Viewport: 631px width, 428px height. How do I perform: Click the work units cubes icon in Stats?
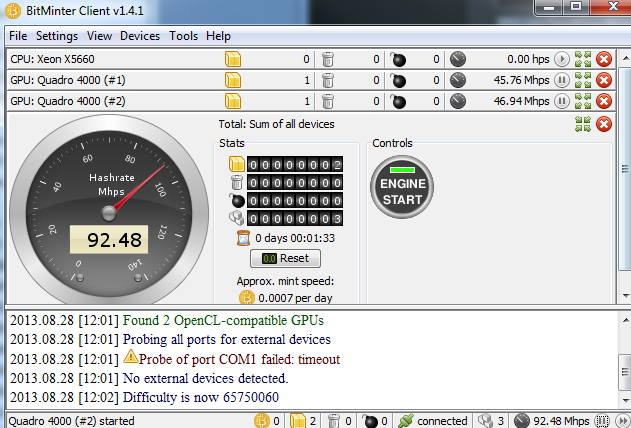(237, 218)
